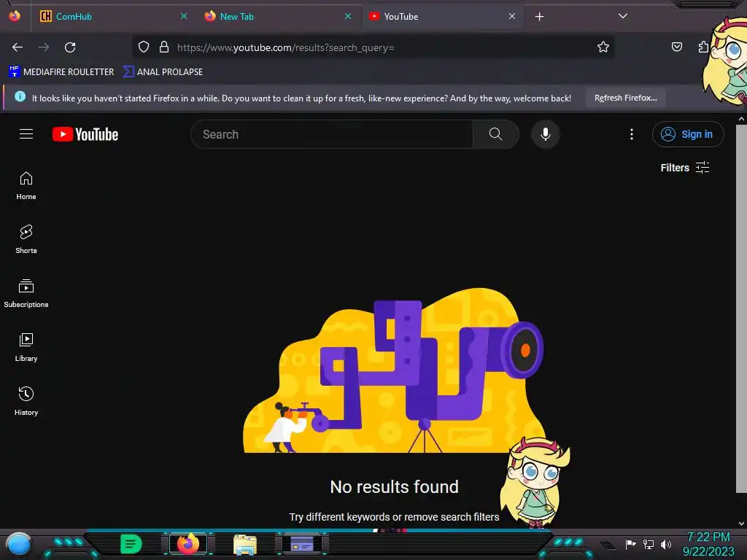Viewport: 747px width, 560px height.
Task: Open Subscriptions in sidebar
Action: (26, 294)
